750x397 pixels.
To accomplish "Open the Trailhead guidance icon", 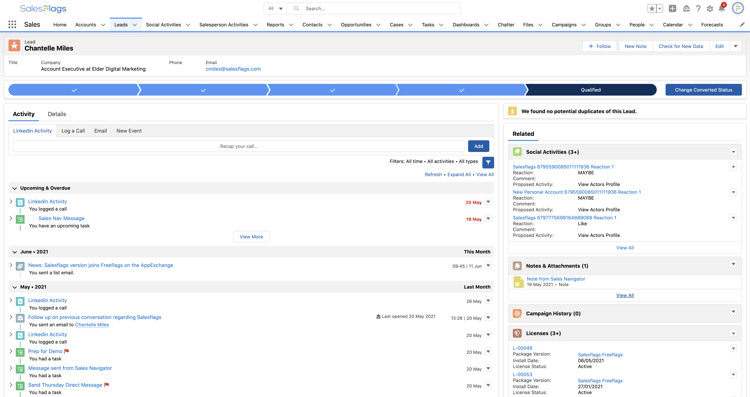I will [x=686, y=9].
